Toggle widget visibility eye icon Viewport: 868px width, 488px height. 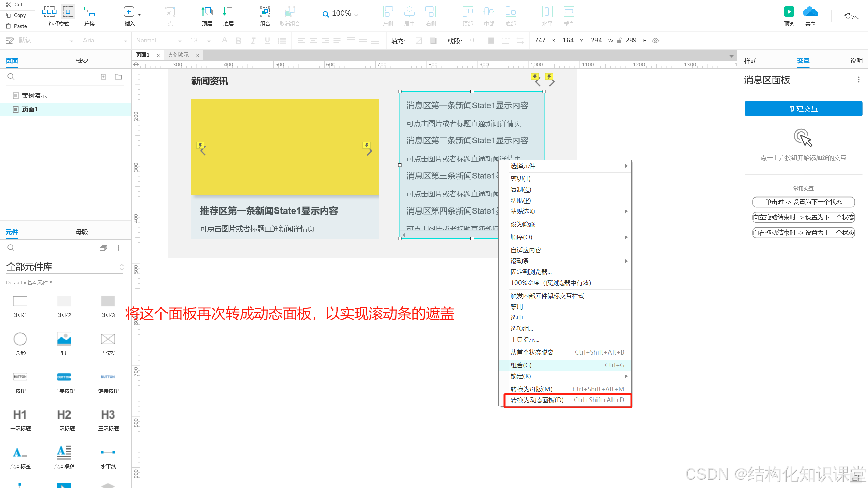[655, 41]
